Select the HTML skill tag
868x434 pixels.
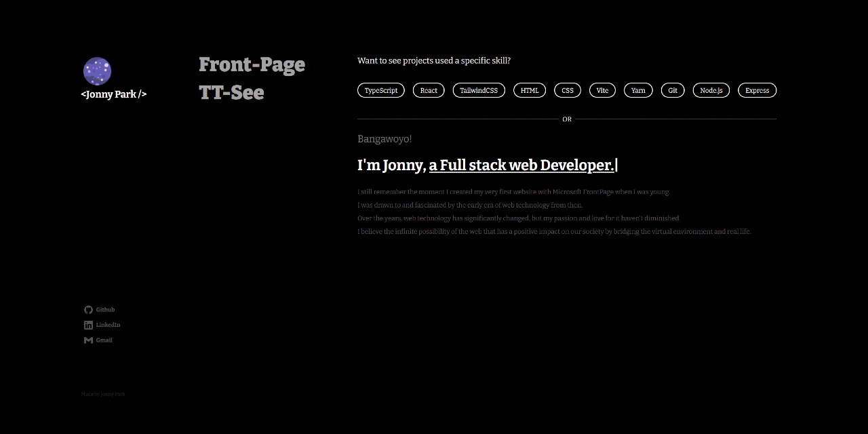[529, 90]
